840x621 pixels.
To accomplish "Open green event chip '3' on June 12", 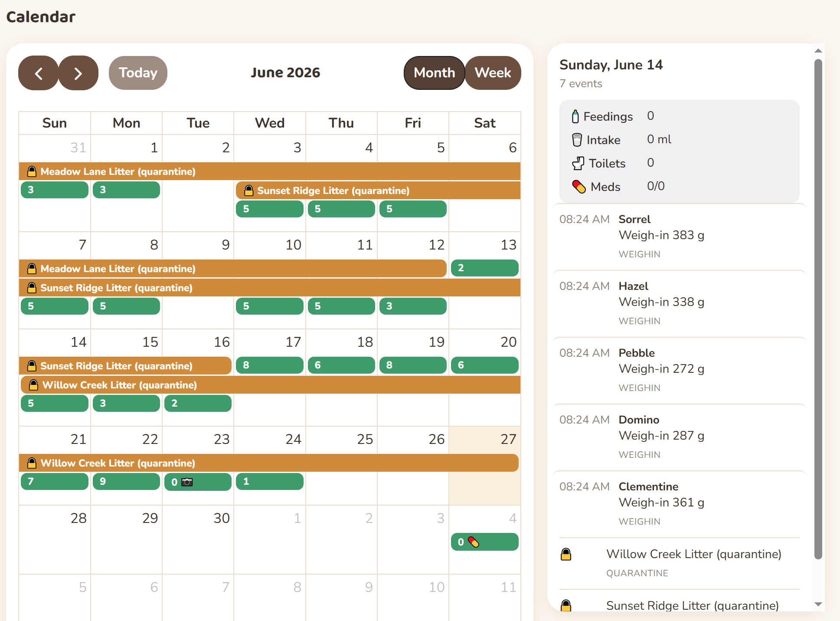I will (413, 306).
